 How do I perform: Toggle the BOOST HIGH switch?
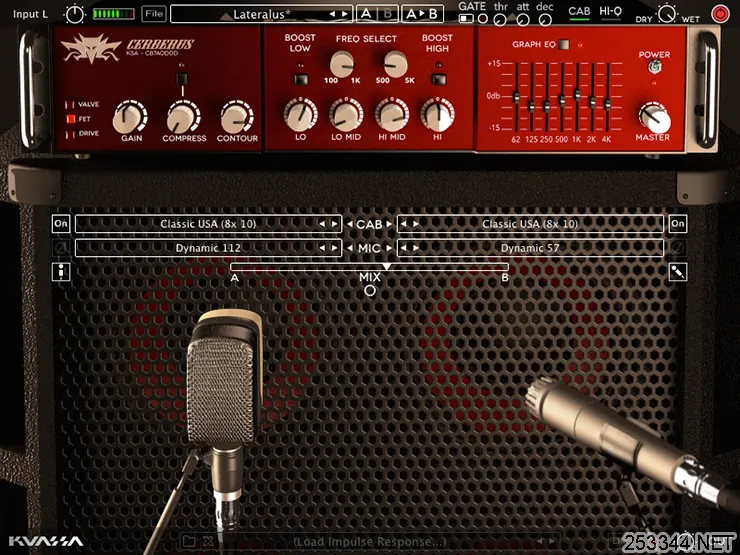(x=438, y=79)
